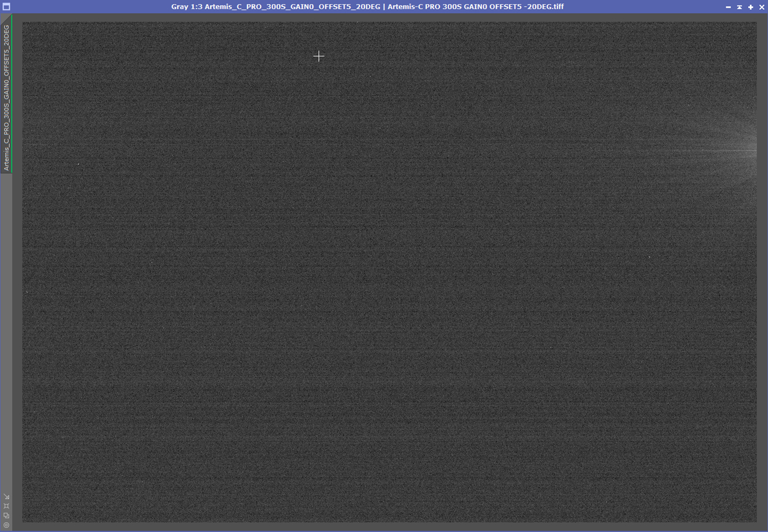This screenshot has width=768, height=532.
Task: Click the center of the dark frame image
Action: click(x=389, y=272)
